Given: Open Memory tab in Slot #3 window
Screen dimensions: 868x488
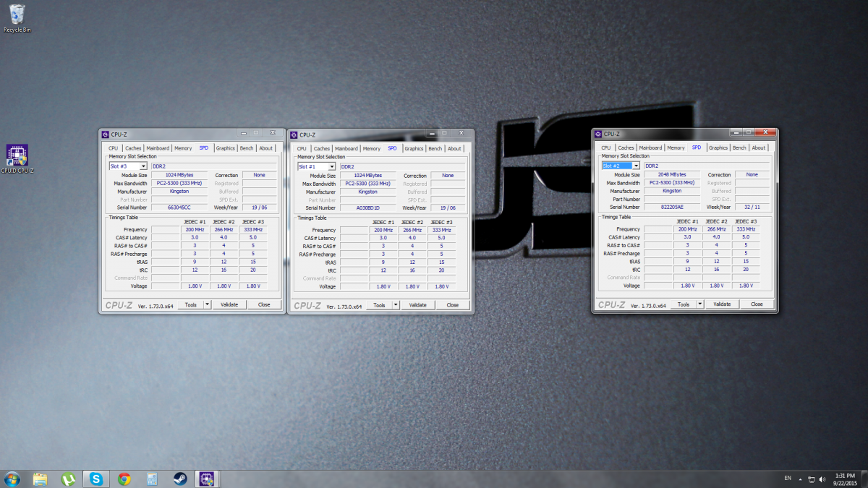Looking at the screenshot, I should [183, 148].
